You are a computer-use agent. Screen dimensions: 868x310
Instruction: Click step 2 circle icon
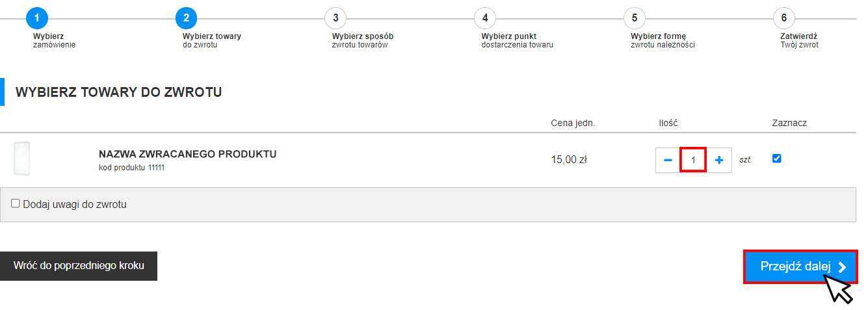(187, 18)
